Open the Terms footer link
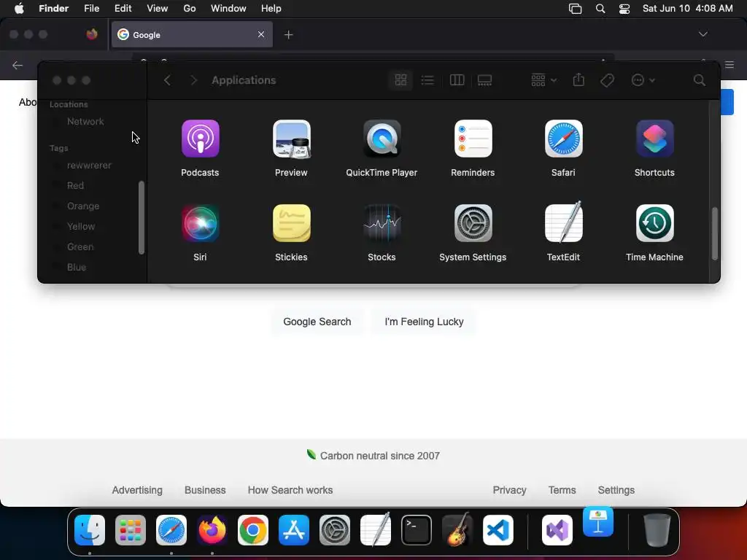The image size is (747, 560). point(562,490)
